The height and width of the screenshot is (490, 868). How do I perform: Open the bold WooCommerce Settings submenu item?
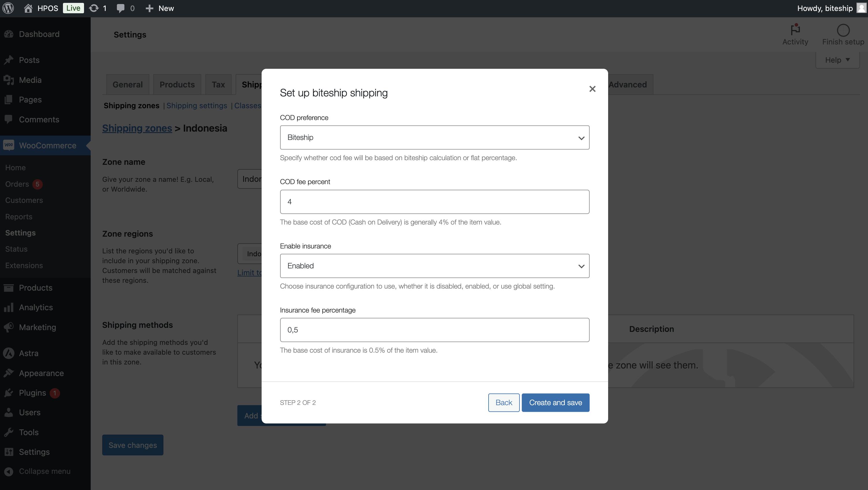click(21, 233)
